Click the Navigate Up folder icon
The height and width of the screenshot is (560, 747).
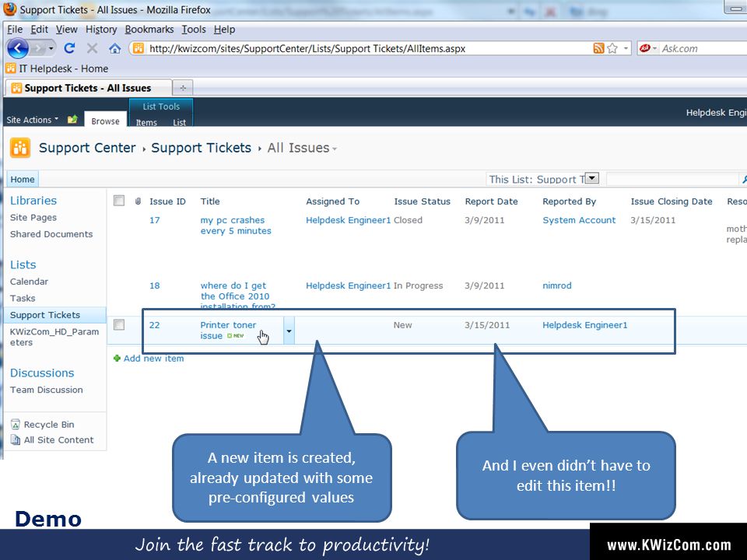pos(72,119)
